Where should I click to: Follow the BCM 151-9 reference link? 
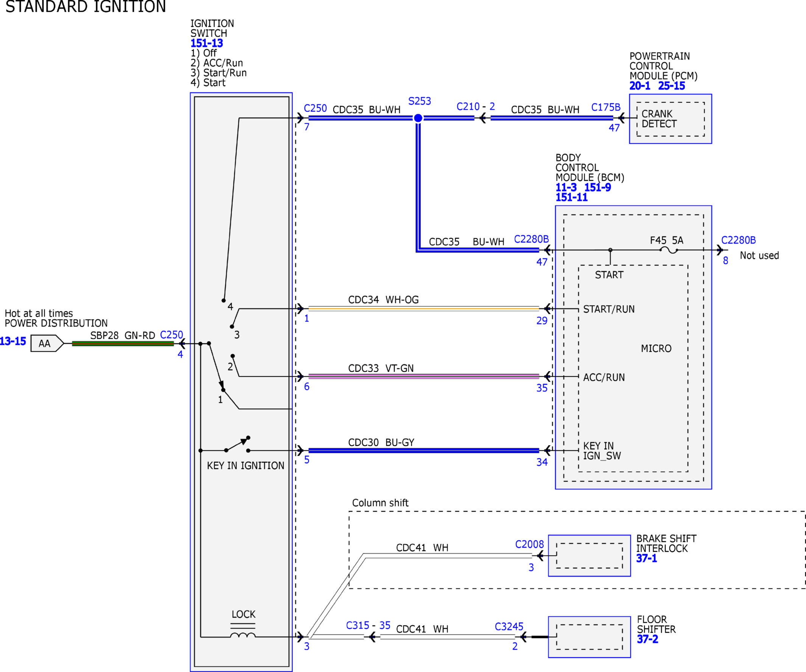pos(597,187)
